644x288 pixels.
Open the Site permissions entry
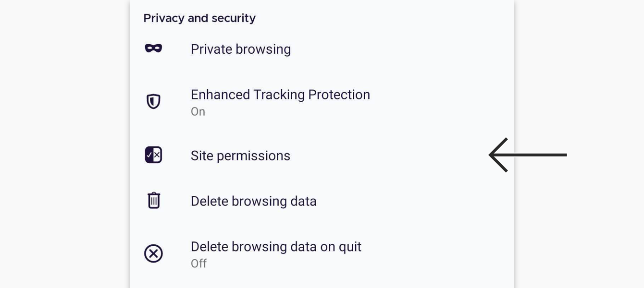[322, 156]
